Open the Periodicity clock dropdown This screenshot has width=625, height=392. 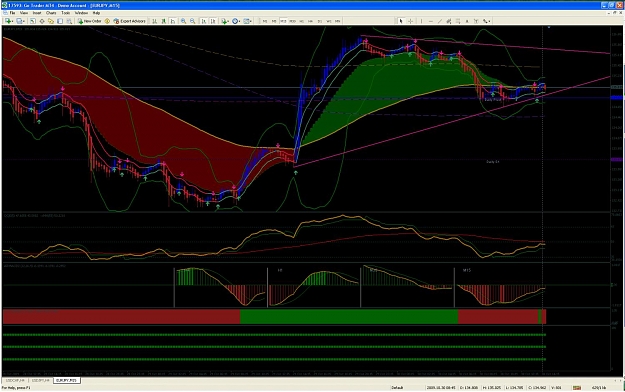[x=236, y=21]
